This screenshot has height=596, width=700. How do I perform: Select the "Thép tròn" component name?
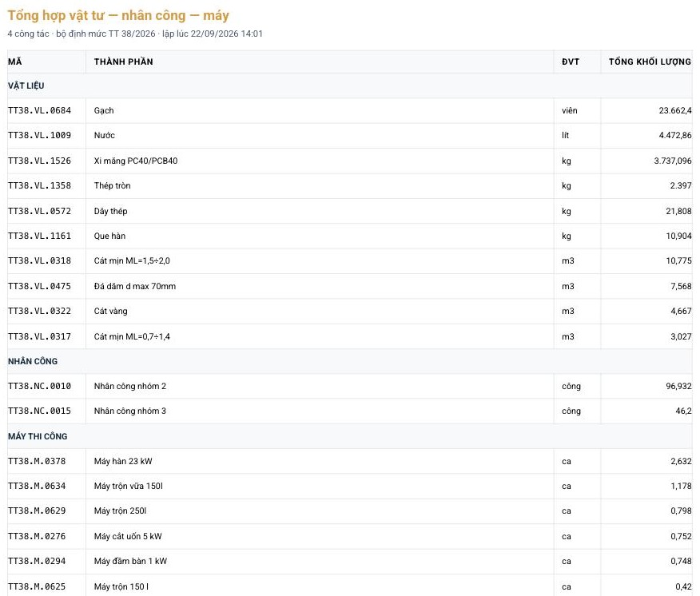coord(113,185)
